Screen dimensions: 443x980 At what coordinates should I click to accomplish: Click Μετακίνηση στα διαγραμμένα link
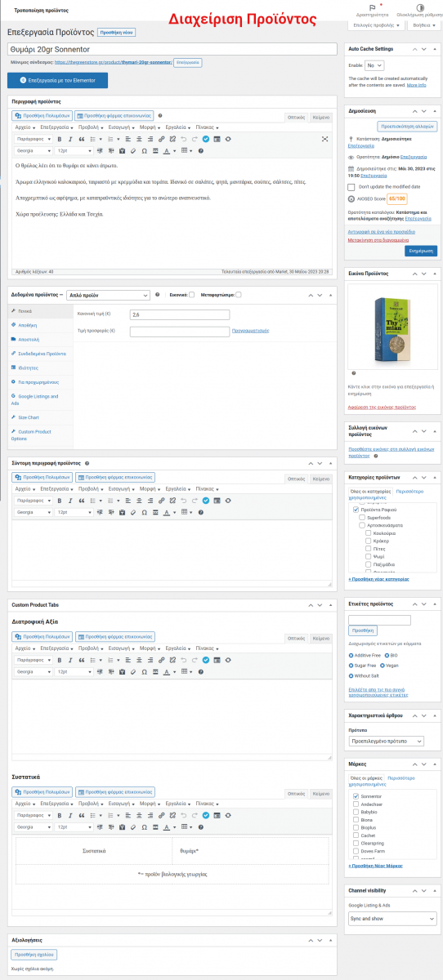pyautogui.click(x=378, y=240)
